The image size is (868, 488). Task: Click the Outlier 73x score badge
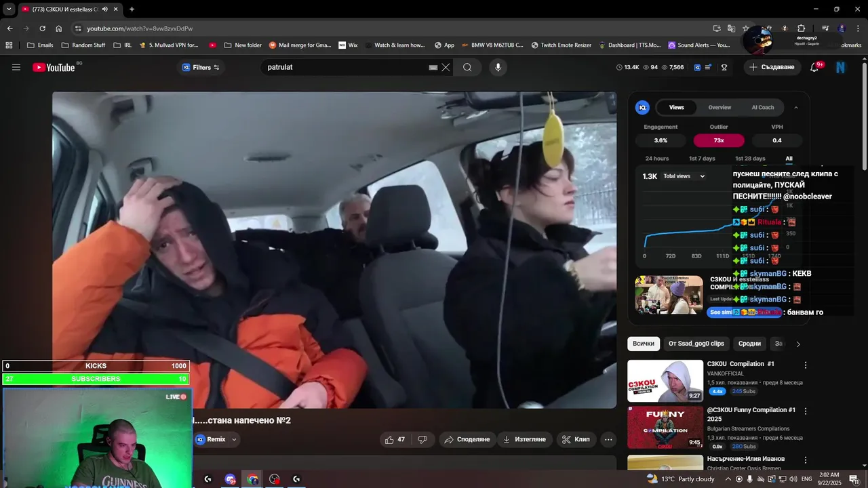click(x=719, y=140)
